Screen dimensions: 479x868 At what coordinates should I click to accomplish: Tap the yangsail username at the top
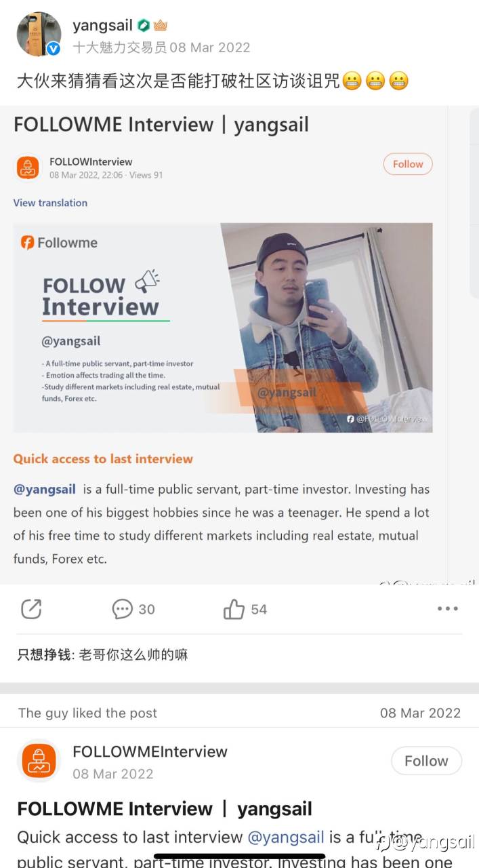[x=102, y=26]
